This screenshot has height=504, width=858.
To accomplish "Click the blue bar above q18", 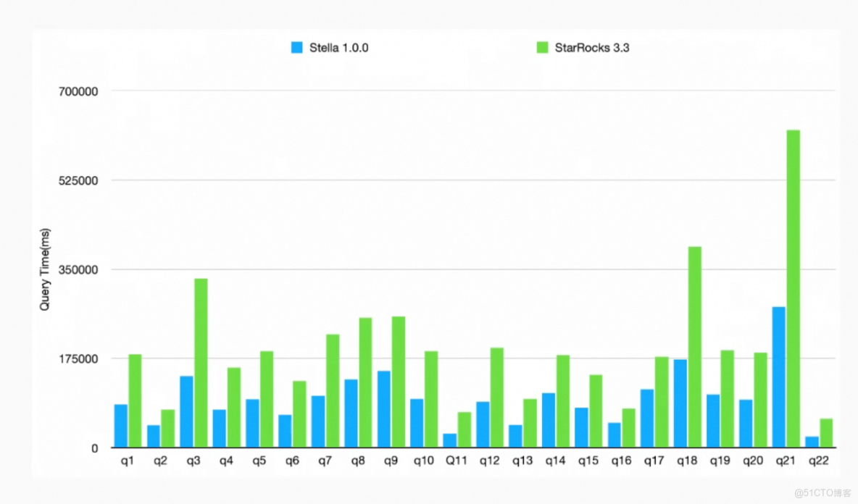I will point(680,402).
